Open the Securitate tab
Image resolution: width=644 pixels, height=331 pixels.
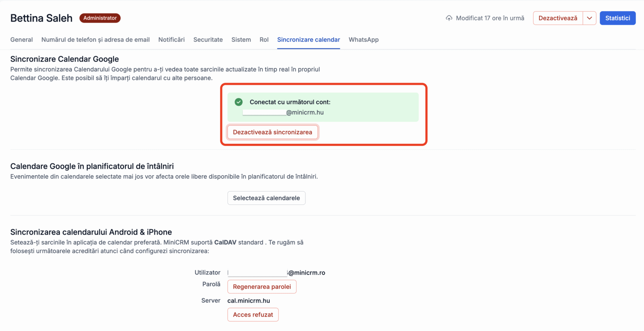coord(208,40)
